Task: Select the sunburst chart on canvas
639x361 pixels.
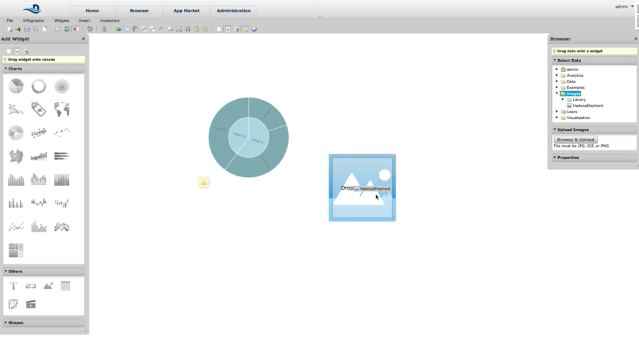Action: pos(249,137)
